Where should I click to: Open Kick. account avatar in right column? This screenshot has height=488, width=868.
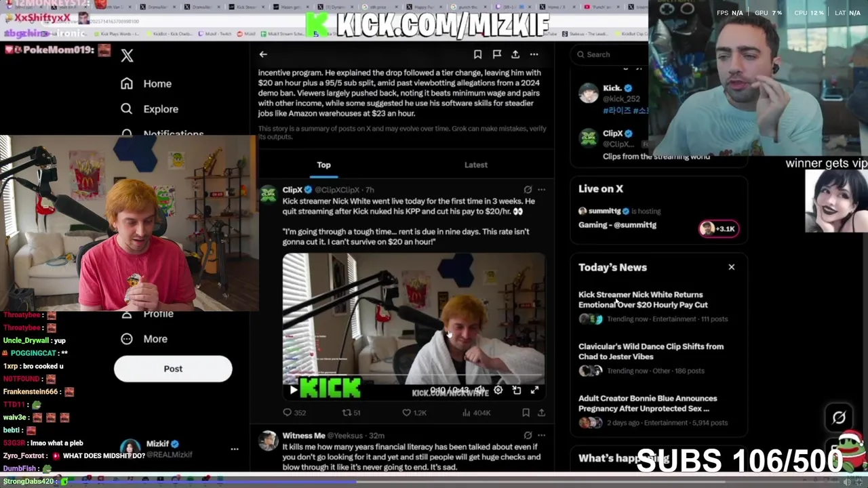[589, 94]
